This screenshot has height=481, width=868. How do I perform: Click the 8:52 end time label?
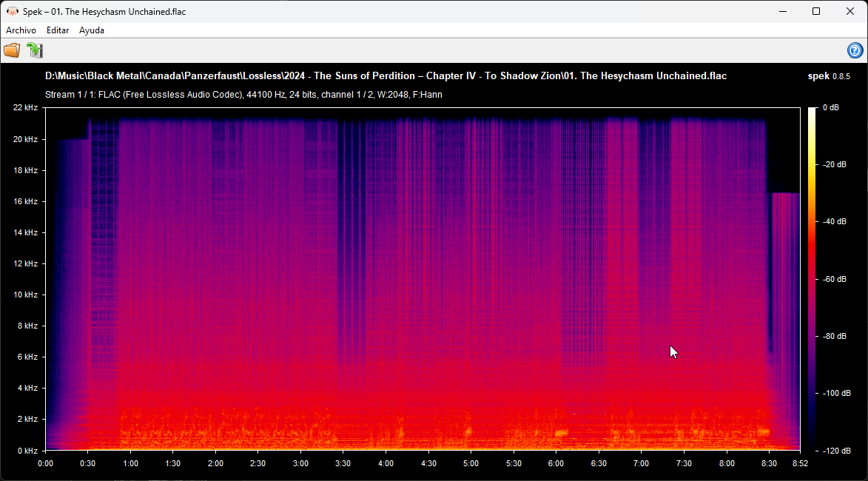click(x=800, y=463)
